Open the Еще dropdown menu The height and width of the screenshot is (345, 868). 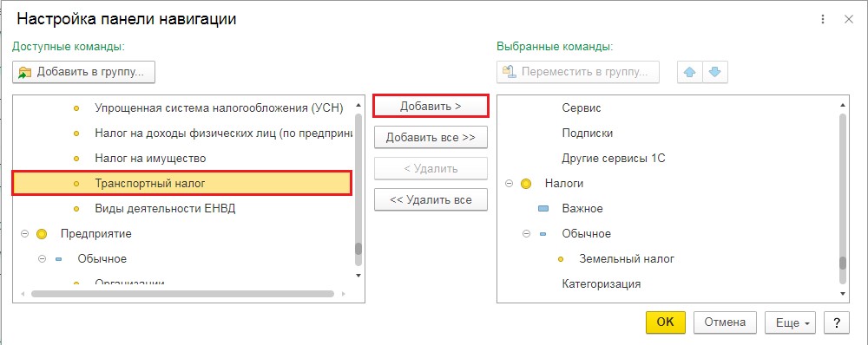[791, 322]
